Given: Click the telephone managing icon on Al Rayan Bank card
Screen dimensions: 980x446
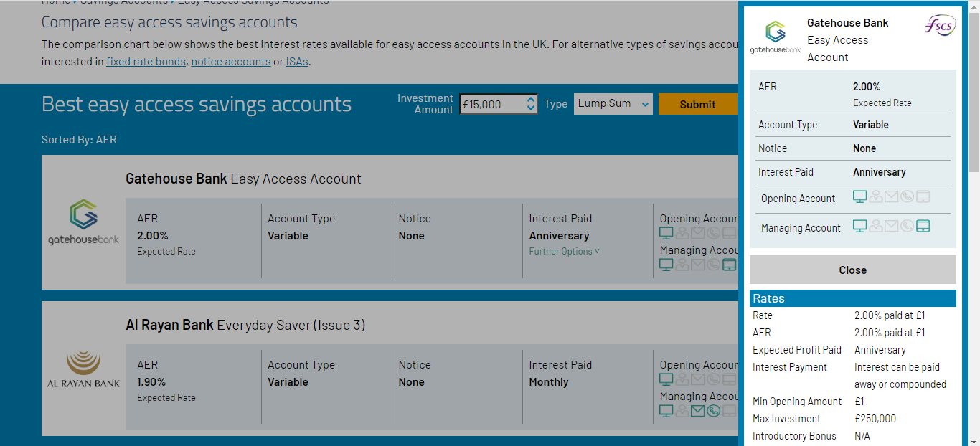Looking at the screenshot, I should pyautogui.click(x=713, y=411).
